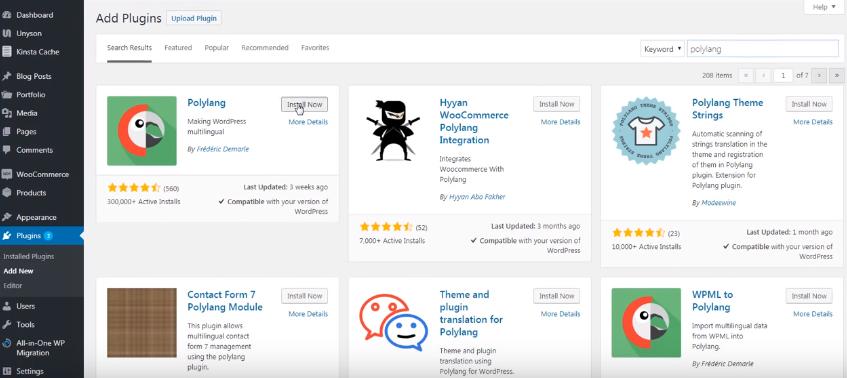Open Installed Plugins submenu item
Image resolution: width=847 pixels, height=378 pixels.
pos(29,256)
